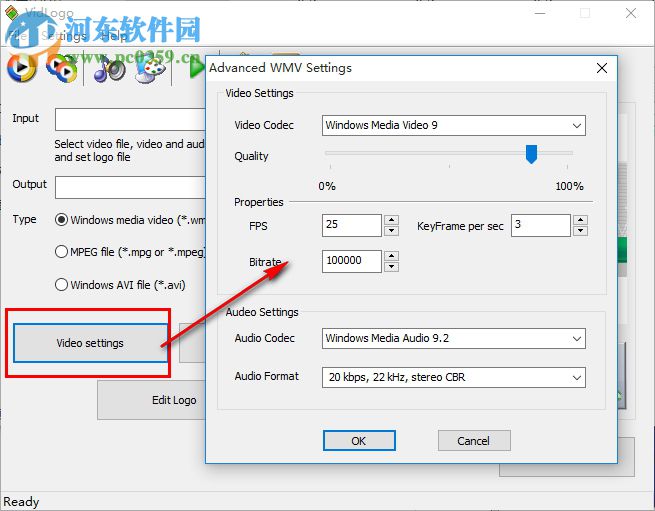Click the FPS value field
Viewport: 655px width, 511px height.
pyautogui.click(x=352, y=225)
